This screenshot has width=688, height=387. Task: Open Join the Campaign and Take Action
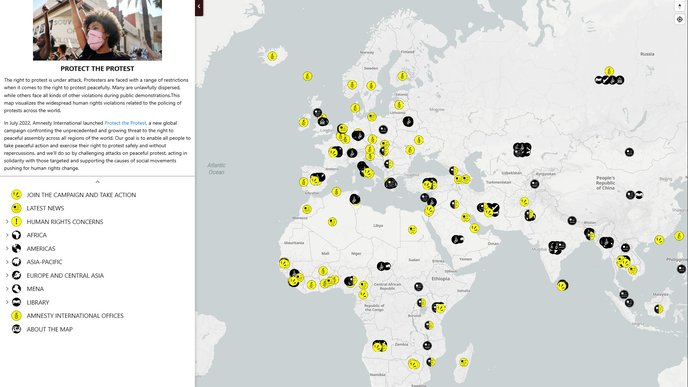[81, 195]
